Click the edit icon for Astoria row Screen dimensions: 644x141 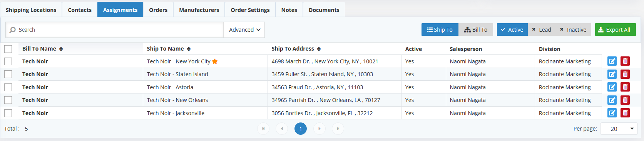point(612,87)
